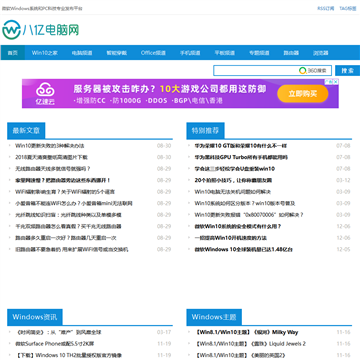360x360 pixels.
Task: Open article Win10电脑无法关机问题如何解决
Action: [x=233, y=192]
